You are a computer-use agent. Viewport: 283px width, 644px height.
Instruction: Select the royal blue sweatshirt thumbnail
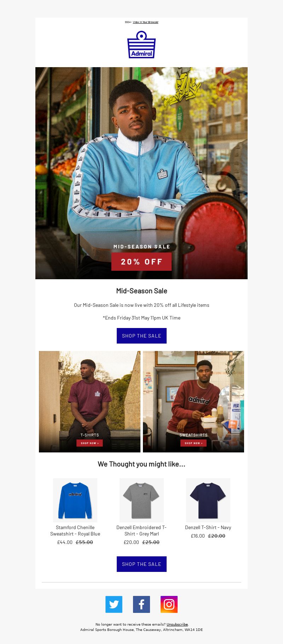click(x=75, y=500)
